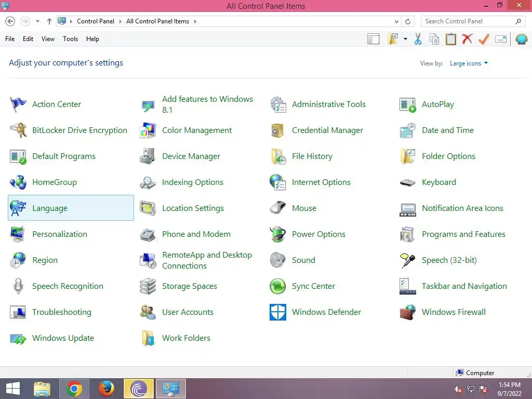Open the View by Large icons dropdown
This screenshot has height=399, width=532.
[469, 63]
